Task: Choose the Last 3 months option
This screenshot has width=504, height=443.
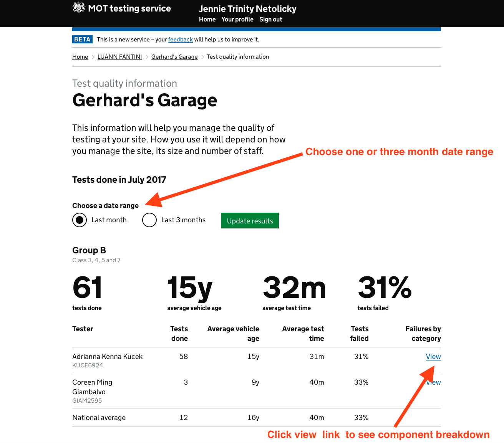Action: (x=149, y=220)
